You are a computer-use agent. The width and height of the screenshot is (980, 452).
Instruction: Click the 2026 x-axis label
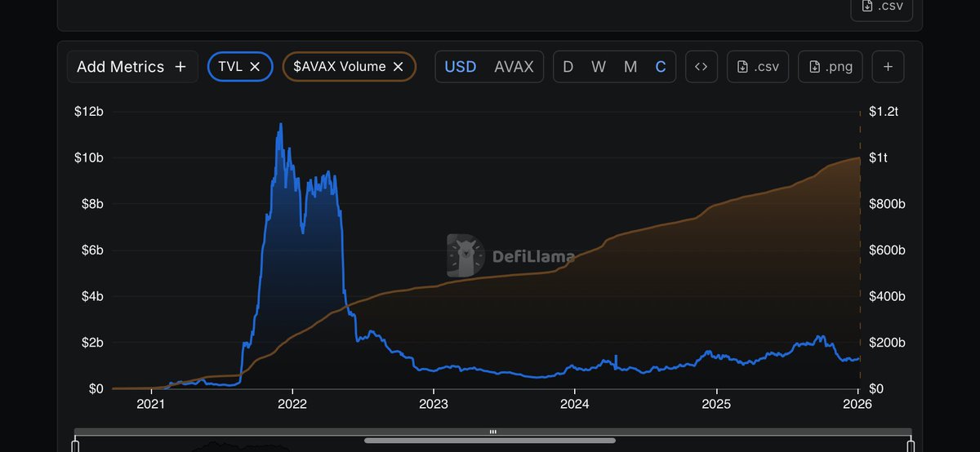coord(857,404)
